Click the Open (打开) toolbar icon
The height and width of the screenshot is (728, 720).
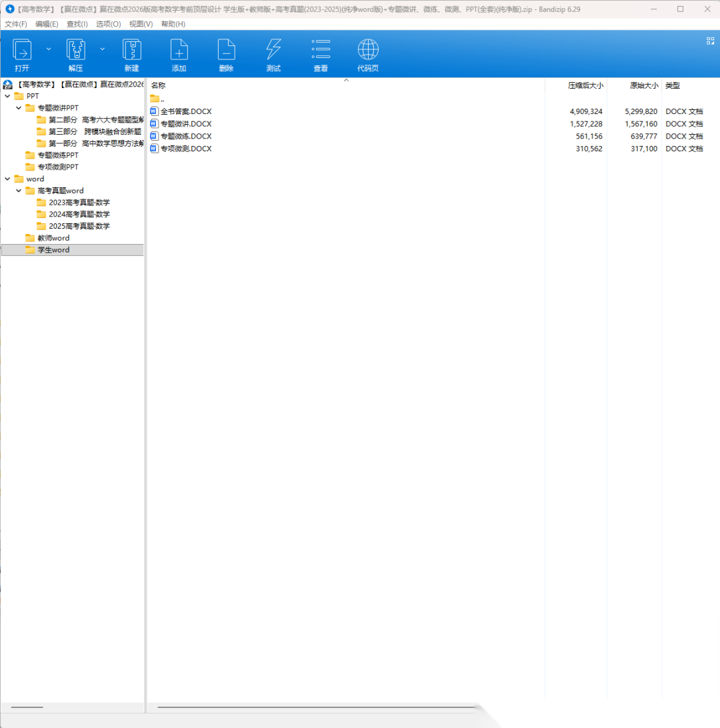(22, 51)
